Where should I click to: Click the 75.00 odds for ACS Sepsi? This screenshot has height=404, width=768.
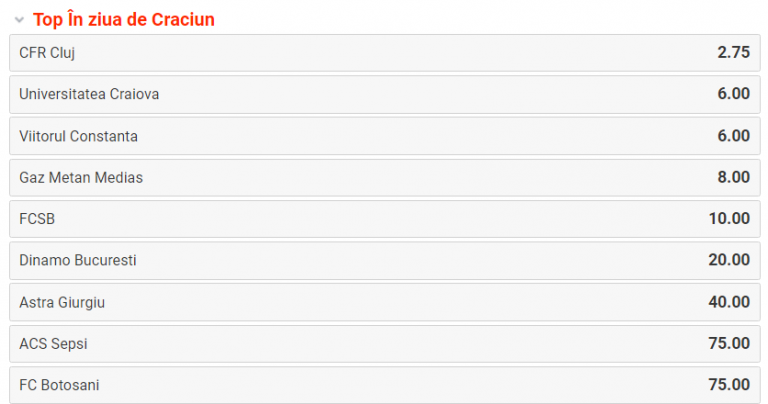pos(729,343)
